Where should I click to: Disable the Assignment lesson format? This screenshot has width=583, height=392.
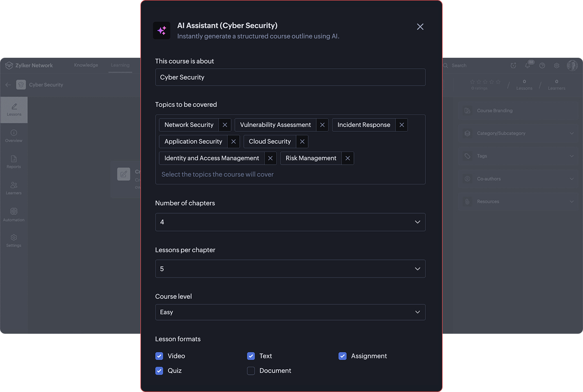343,356
